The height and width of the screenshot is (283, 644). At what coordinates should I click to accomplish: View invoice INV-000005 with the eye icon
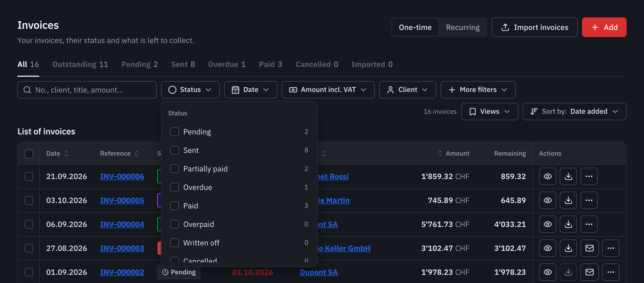coord(547,200)
